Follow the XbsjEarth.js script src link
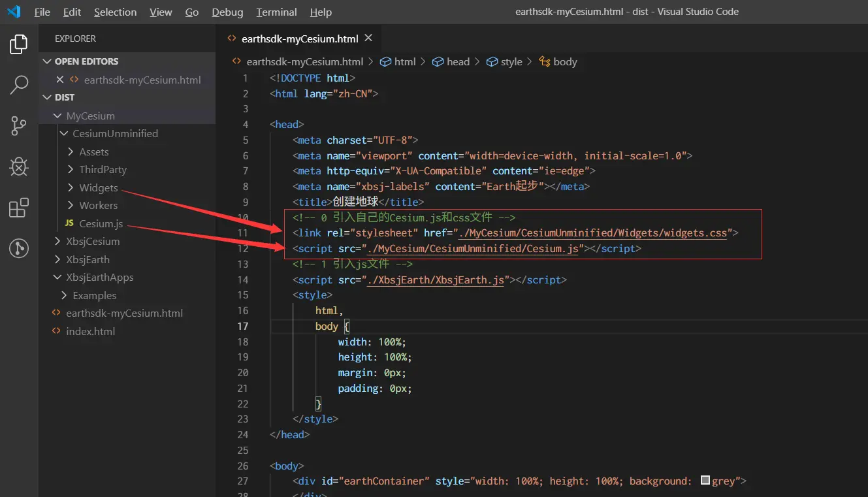Viewport: 868px width, 497px height. pos(436,280)
